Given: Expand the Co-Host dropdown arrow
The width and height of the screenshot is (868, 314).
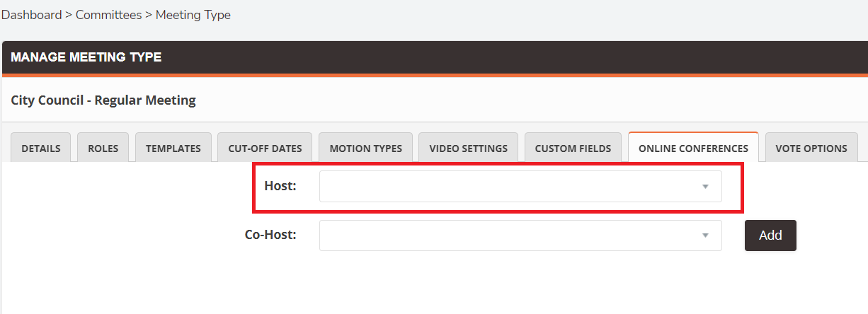Looking at the screenshot, I should point(705,235).
